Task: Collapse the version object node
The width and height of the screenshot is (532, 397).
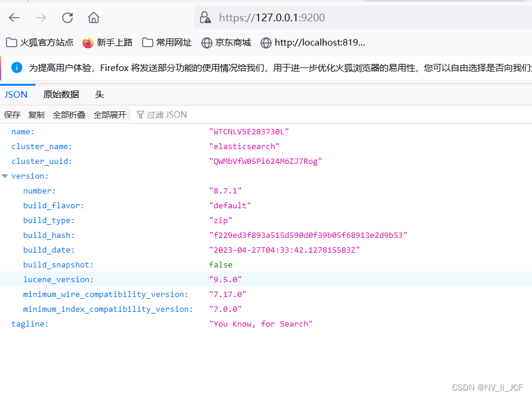Action: point(5,176)
